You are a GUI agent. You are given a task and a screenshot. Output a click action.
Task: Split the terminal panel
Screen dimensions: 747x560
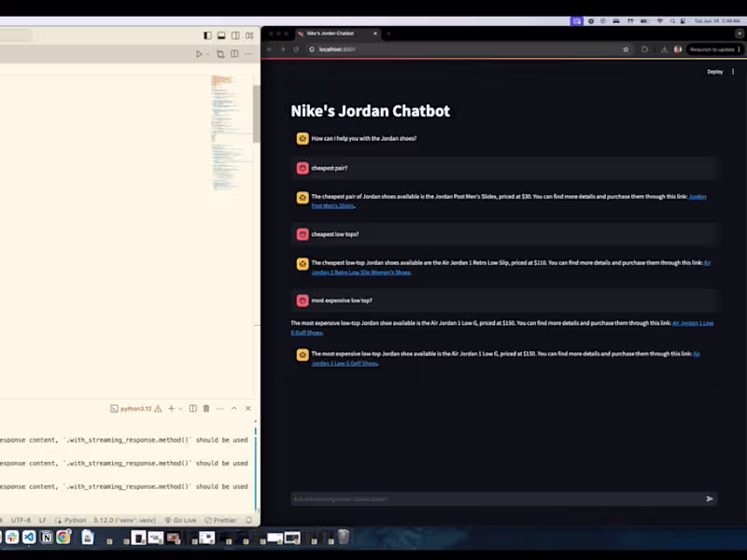(x=193, y=408)
